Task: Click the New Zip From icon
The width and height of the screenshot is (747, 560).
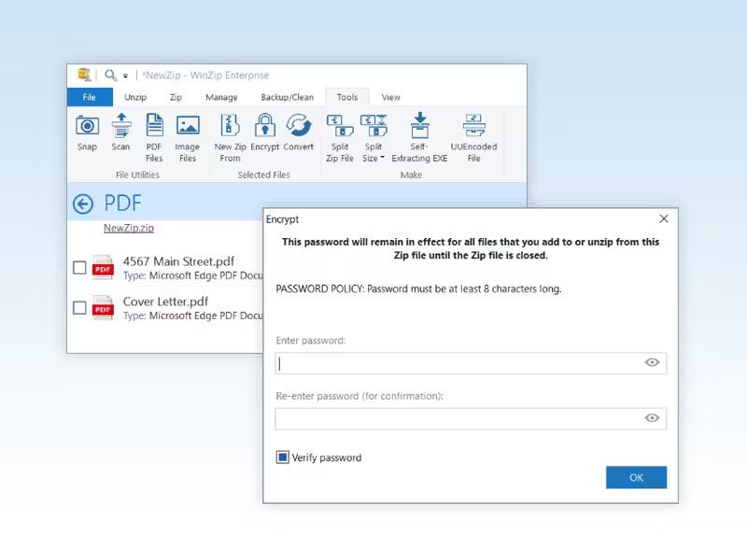Action: point(227,131)
